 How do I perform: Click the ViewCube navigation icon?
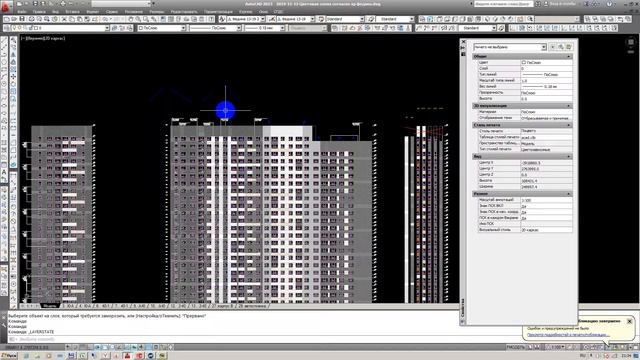631,42
